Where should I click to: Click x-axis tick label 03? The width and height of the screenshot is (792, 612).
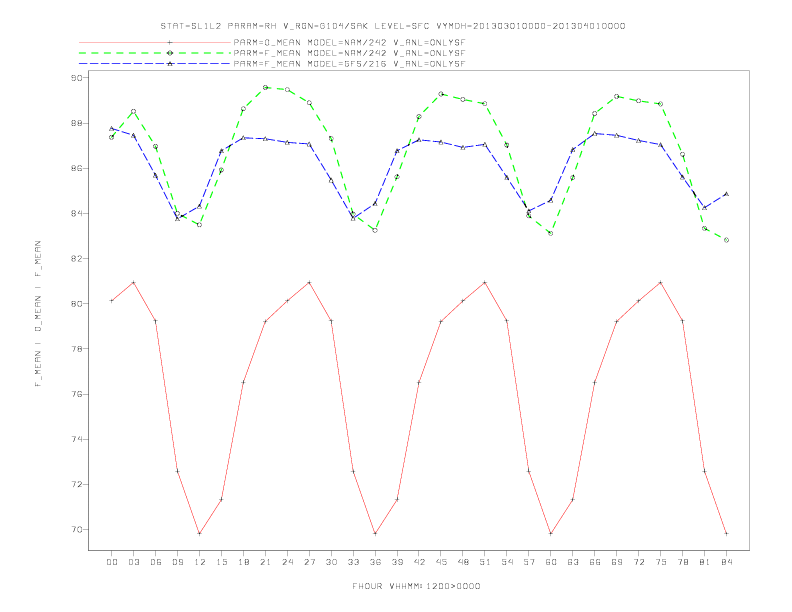click(133, 562)
